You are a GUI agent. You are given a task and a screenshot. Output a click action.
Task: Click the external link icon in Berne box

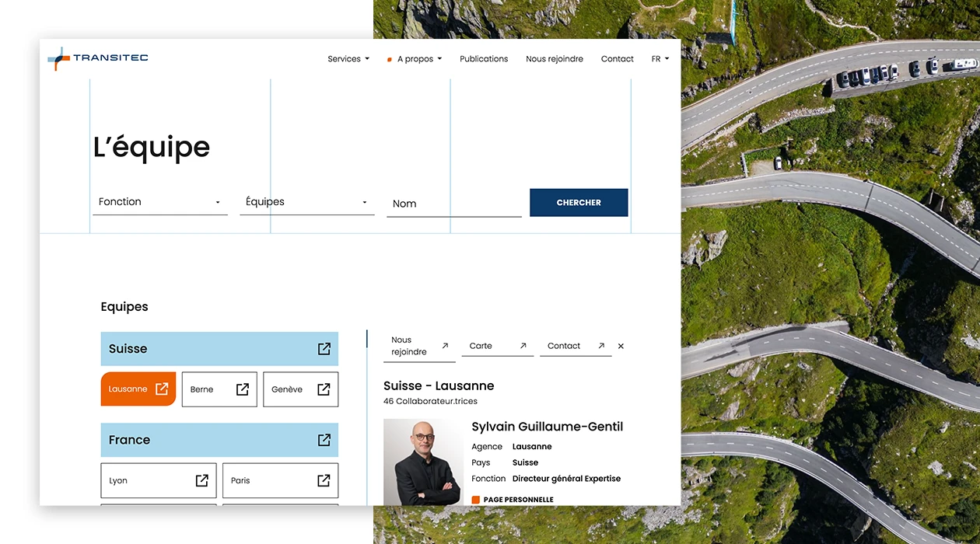pos(243,389)
